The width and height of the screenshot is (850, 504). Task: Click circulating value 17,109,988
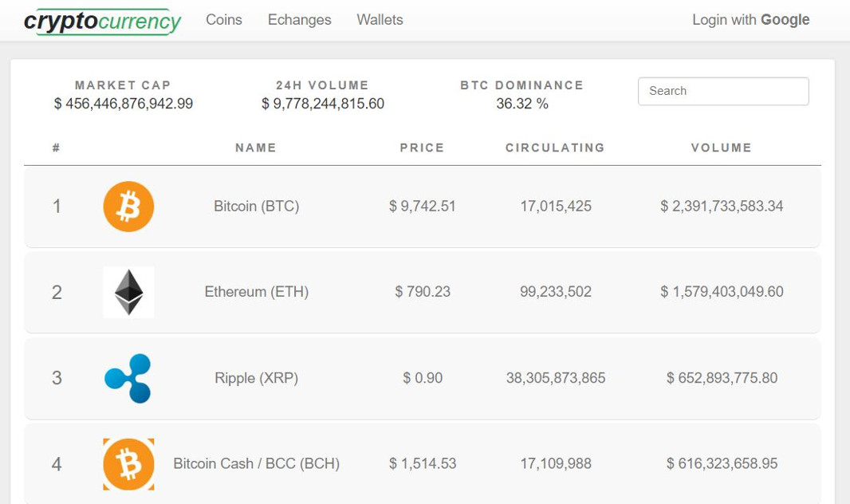coord(556,463)
